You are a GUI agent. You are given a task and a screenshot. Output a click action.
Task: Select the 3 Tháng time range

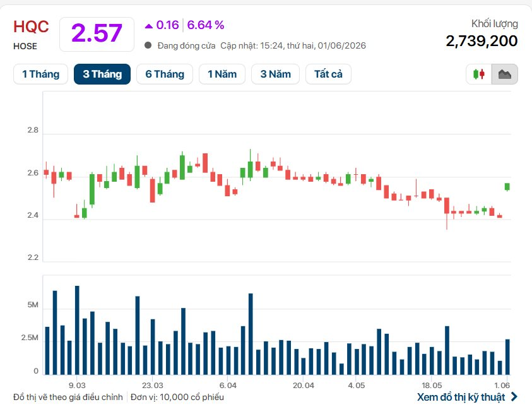pos(102,74)
